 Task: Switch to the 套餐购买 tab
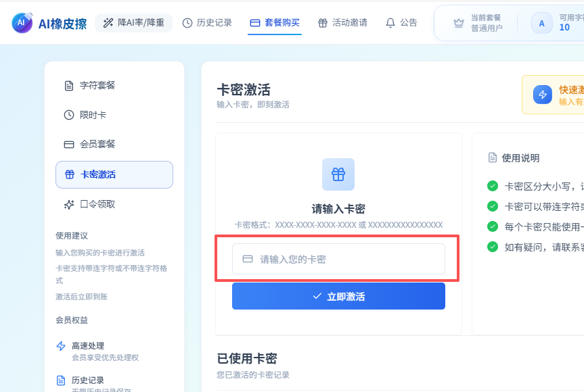point(275,23)
